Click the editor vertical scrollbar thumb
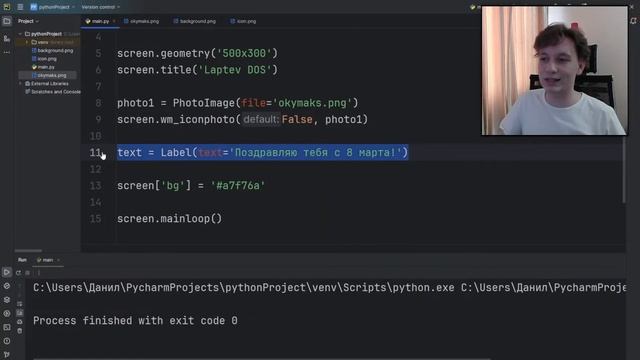 624,169
